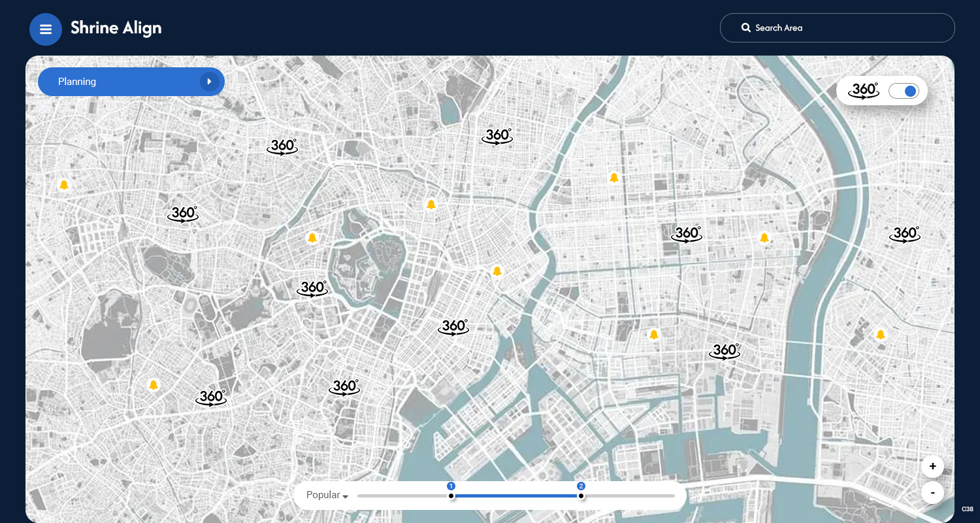
Task: Click the Search Area input field
Action: [849, 28]
